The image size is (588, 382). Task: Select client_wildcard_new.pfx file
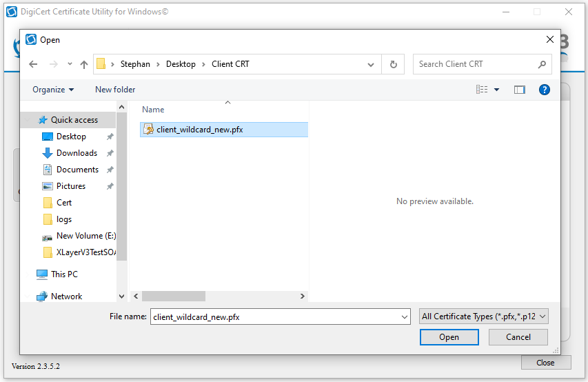(x=224, y=130)
